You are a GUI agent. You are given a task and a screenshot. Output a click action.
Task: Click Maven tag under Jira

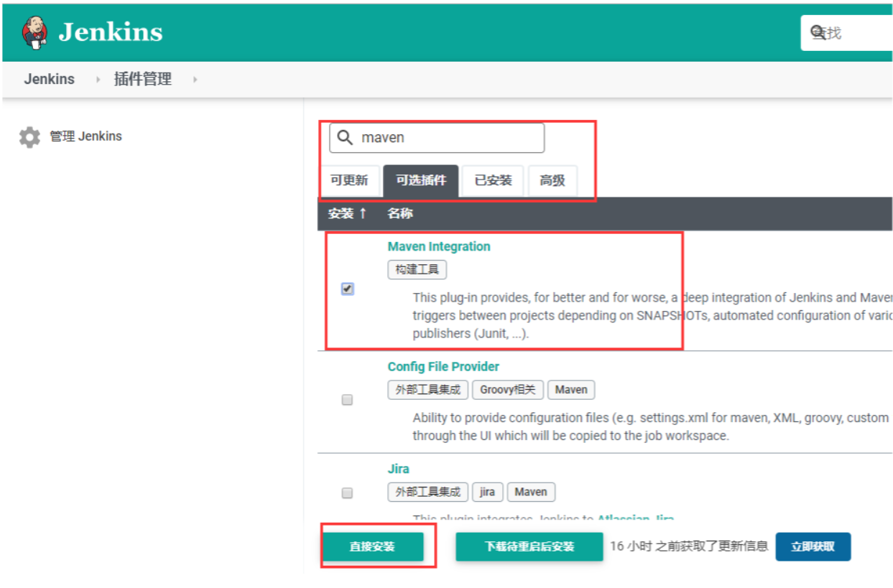[531, 492]
